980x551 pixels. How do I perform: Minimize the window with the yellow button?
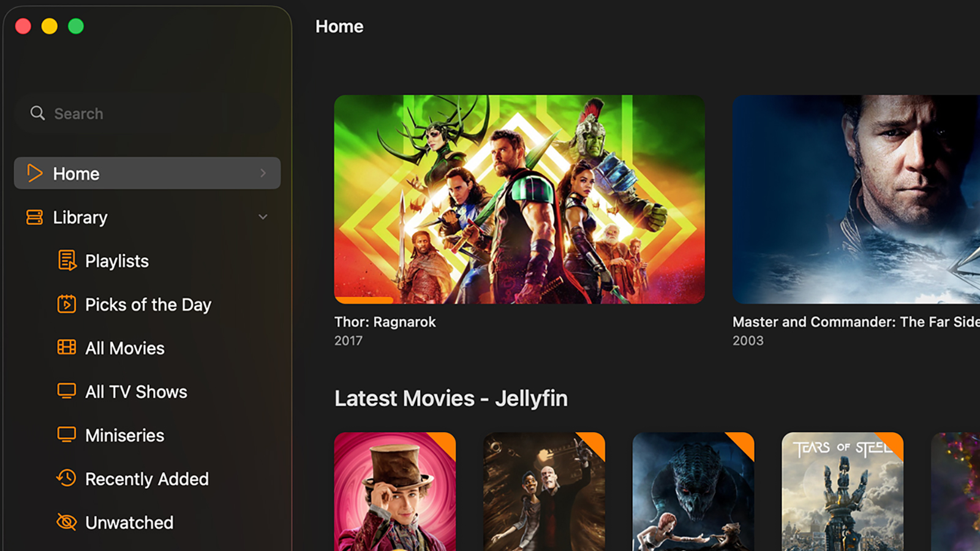point(50,26)
